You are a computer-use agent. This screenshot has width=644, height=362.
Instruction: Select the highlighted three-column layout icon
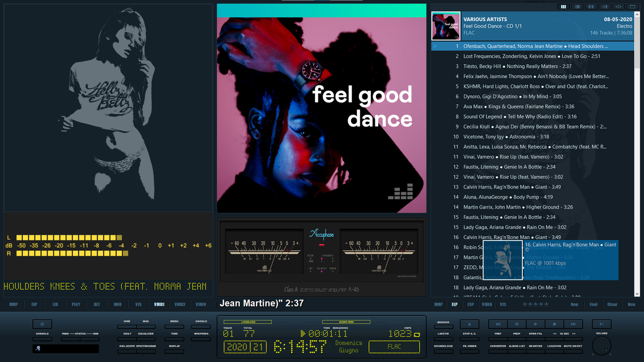(563, 7)
